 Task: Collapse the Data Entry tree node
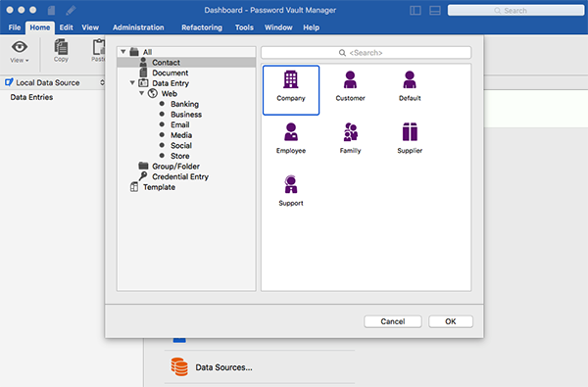[x=132, y=83]
